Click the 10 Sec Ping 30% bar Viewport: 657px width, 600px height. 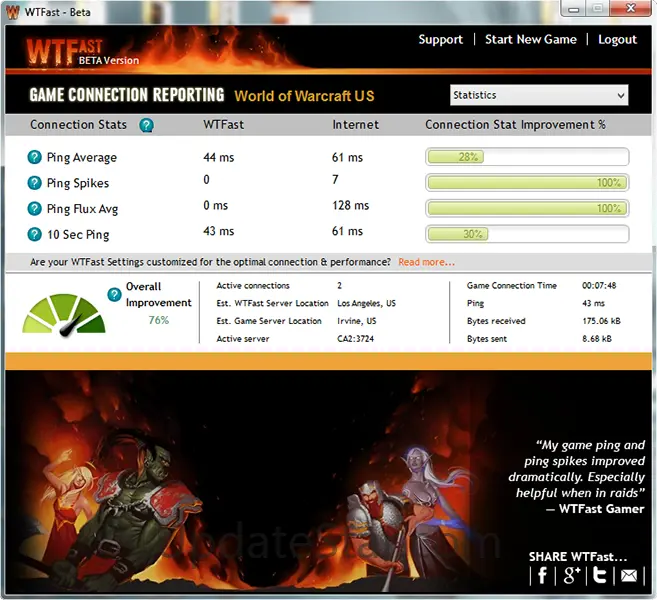point(527,234)
